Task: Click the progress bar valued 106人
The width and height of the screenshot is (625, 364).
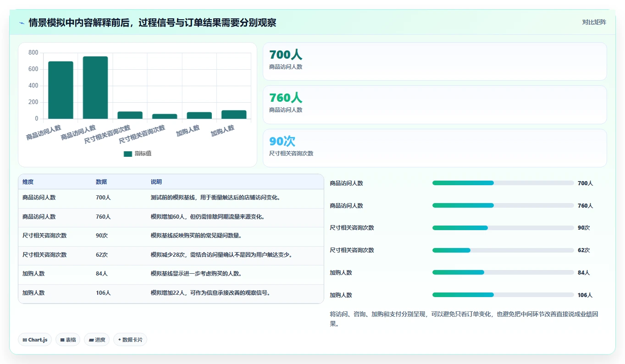Action: [503, 295]
